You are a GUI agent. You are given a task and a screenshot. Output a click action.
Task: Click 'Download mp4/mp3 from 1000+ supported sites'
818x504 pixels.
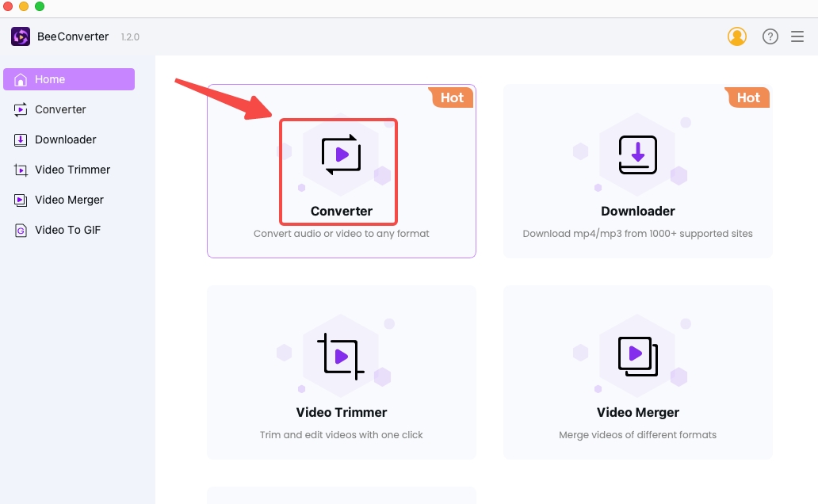click(637, 234)
